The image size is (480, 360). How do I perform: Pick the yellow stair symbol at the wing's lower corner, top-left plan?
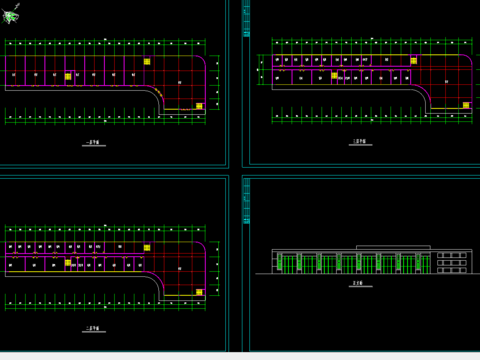[x=199, y=106]
